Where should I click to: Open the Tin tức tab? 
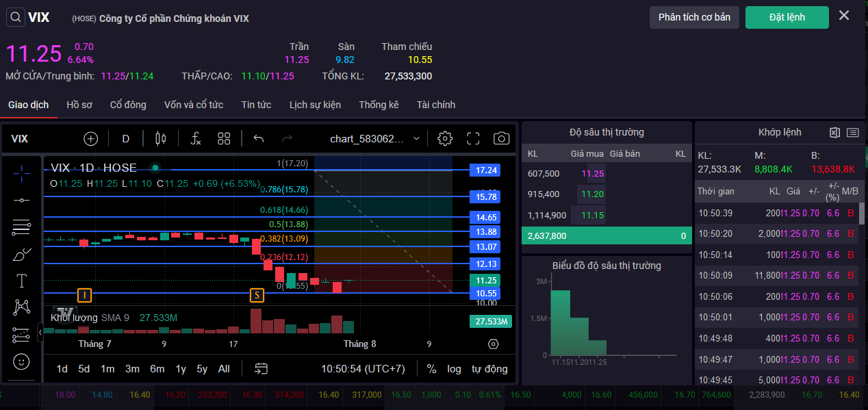[x=256, y=105]
